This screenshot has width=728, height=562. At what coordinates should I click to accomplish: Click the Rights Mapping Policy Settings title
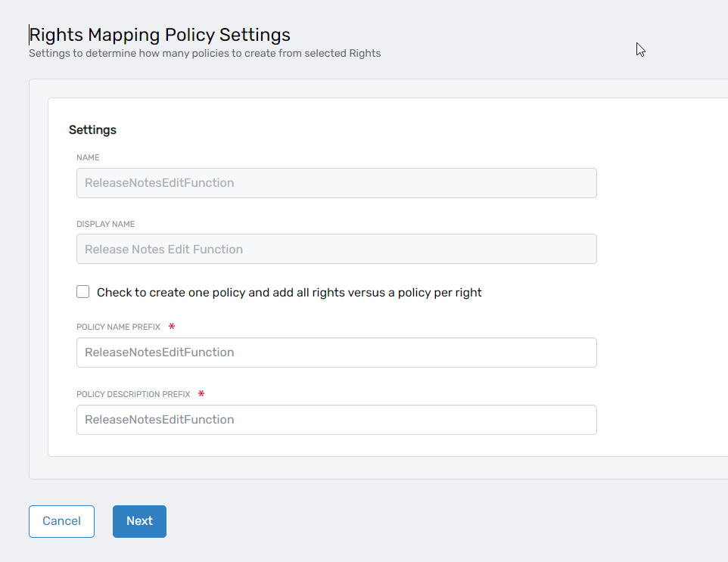coord(158,35)
